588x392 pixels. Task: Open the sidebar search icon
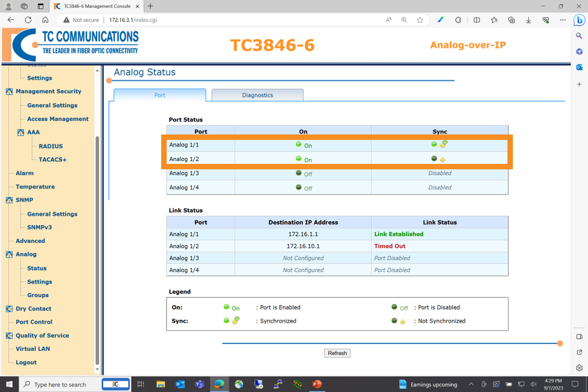[579, 35]
